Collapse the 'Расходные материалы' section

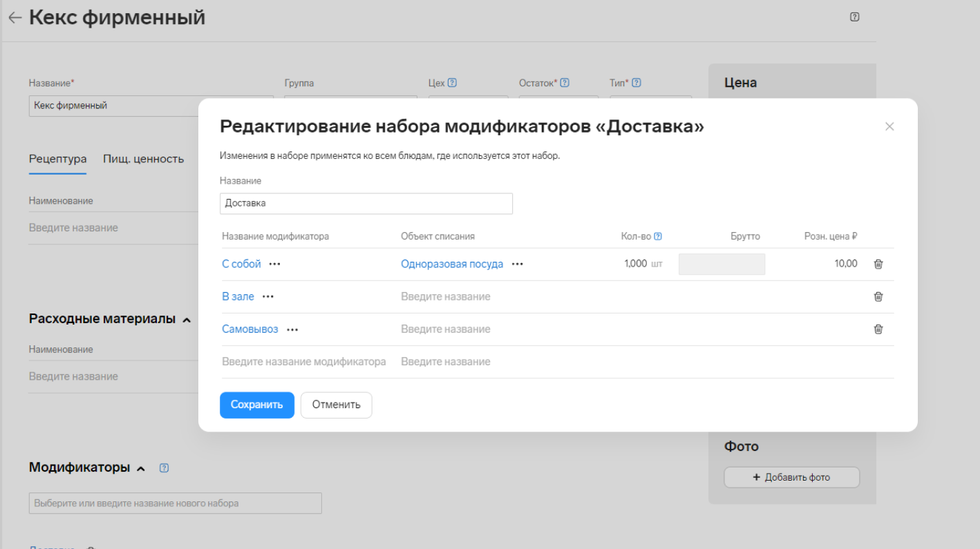tap(187, 320)
